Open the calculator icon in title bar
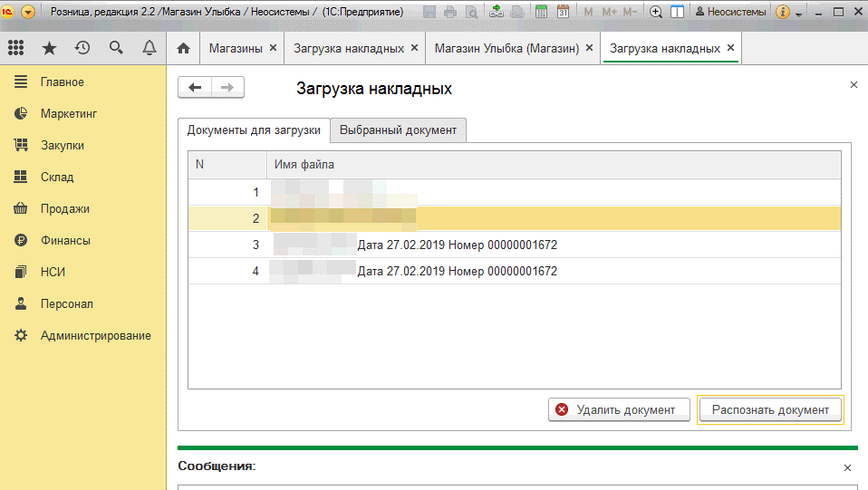 click(541, 12)
